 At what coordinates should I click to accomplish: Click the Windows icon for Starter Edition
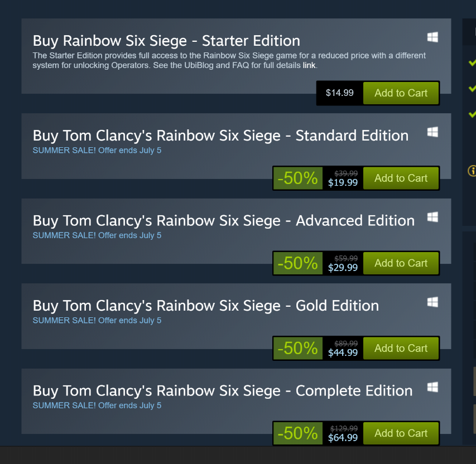click(432, 37)
